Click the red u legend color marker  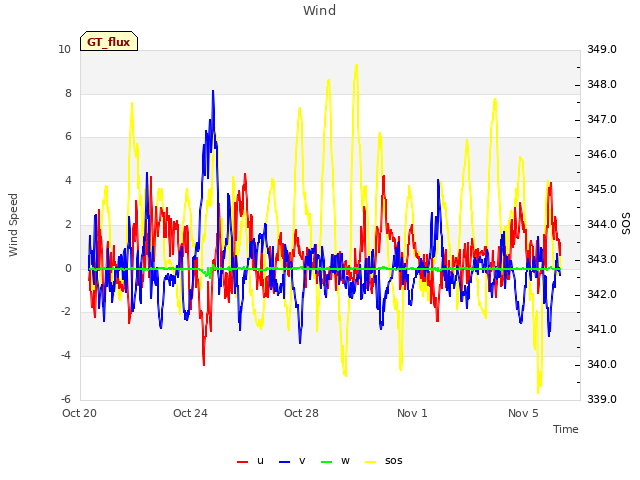click(x=242, y=462)
